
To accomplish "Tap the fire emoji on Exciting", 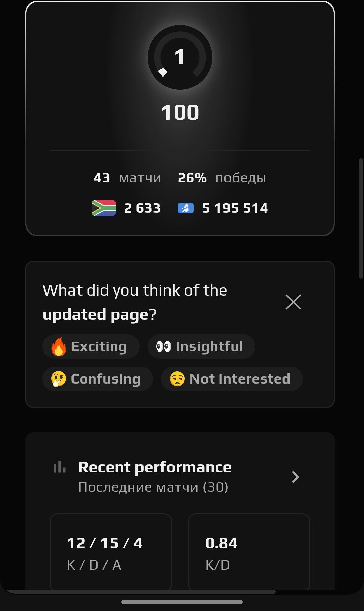I will click(59, 347).
